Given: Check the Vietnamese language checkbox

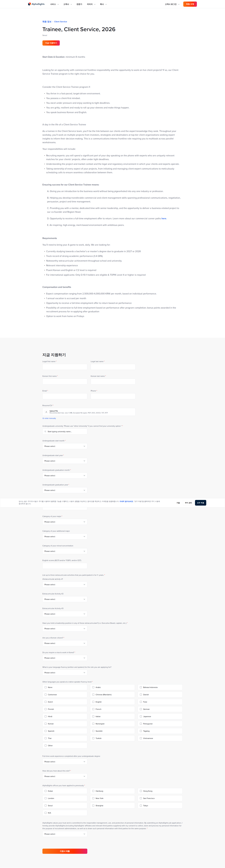Looking at the screenshot, I should (x=141, y=738).
